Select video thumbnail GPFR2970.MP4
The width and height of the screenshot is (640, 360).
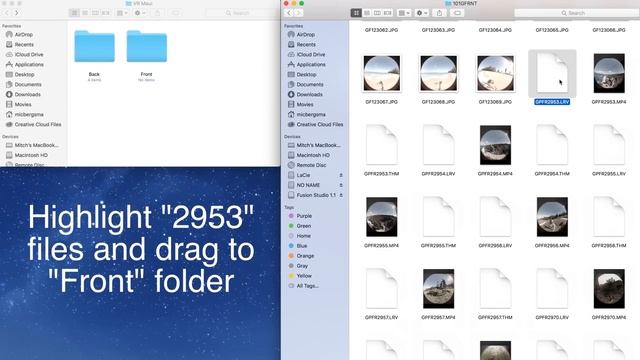(x=609, y=289)
